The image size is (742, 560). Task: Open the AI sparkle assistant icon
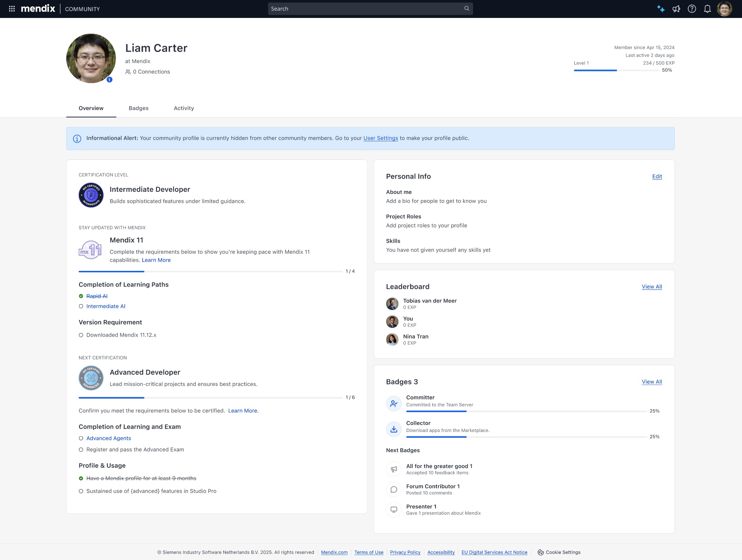[660, 9]
